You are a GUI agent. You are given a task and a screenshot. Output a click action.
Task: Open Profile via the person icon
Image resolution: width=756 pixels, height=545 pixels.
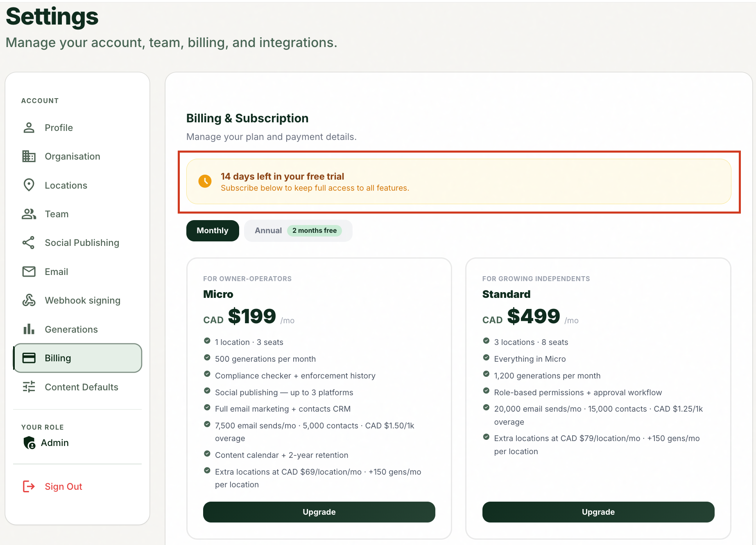(29, 128)
